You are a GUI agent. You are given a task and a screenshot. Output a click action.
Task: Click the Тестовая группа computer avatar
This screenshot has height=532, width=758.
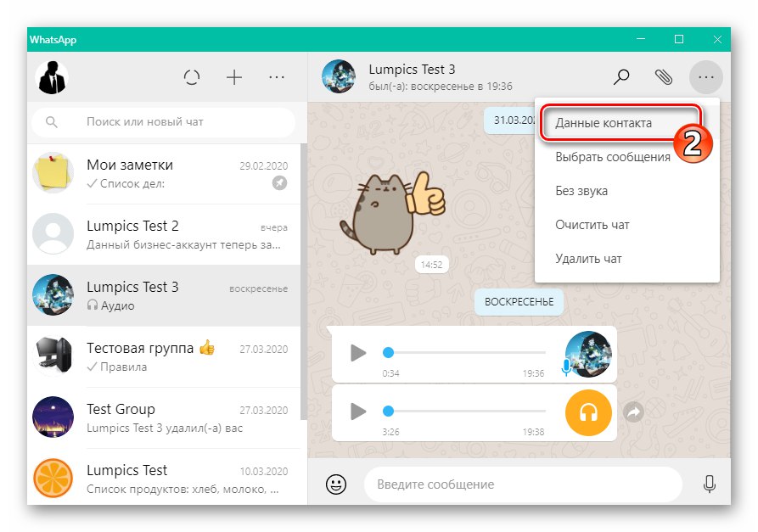point(53,356)
